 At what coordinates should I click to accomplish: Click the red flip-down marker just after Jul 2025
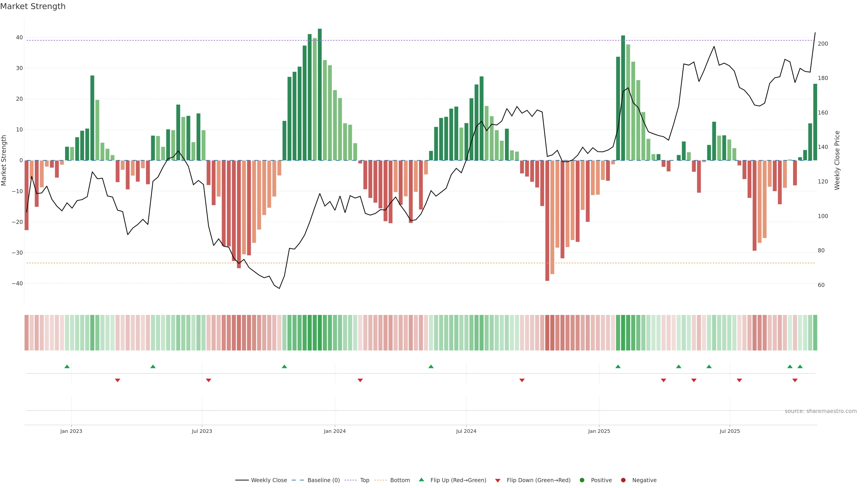click(739, 380)
